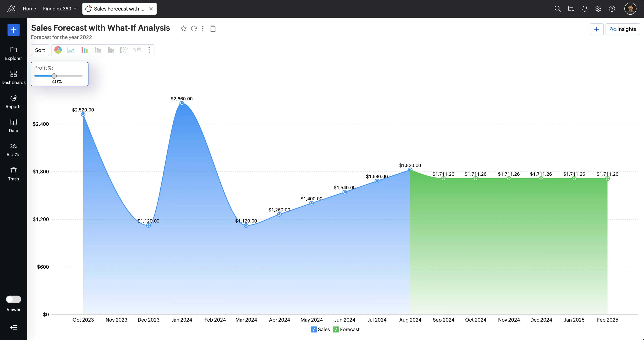This screenshot has width=644, height=340.
Task: Open the search icon in top bar
Action: coord(557,9)
